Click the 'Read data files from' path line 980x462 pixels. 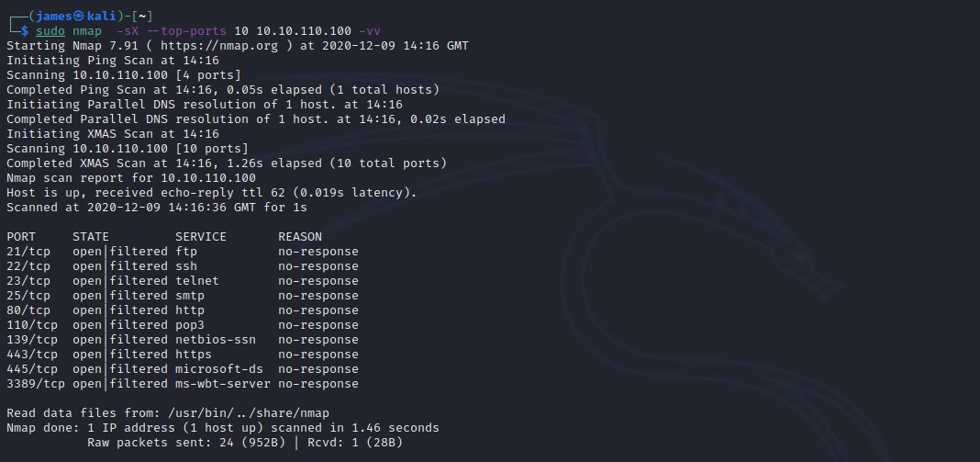[168, 413]
